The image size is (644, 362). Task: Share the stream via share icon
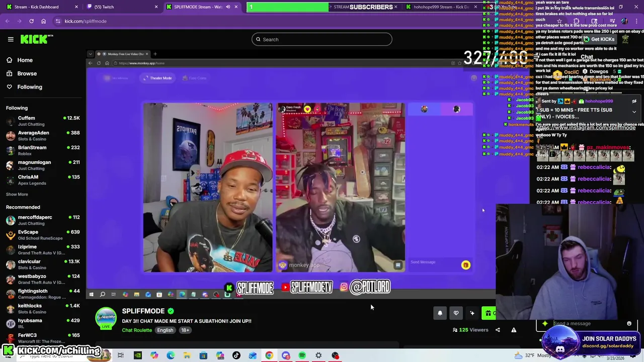pyautogui.click(x=498, y=330)
